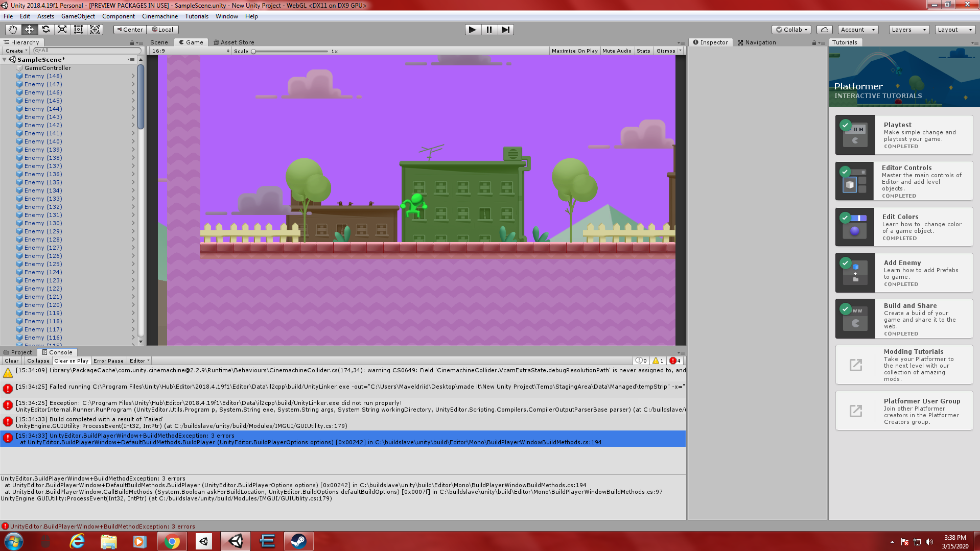980x551 pixels.
Task: Step one frame forward
Action: [x=505, y=30]
